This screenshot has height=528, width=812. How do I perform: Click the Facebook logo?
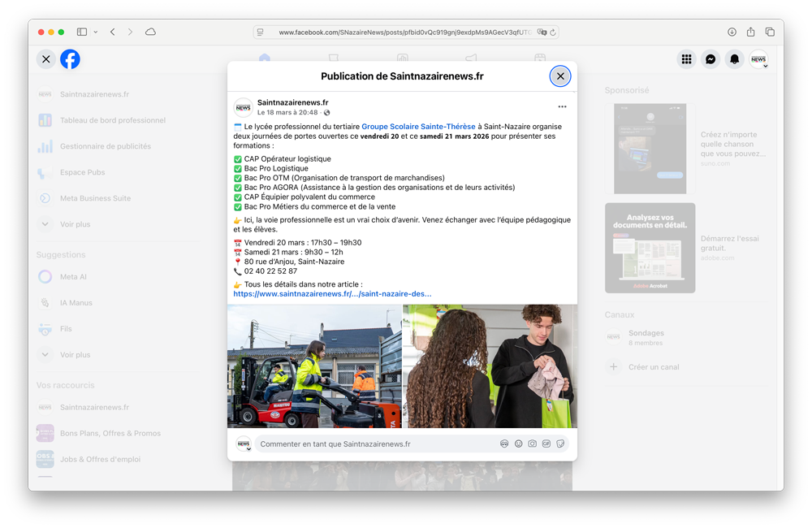71,59
